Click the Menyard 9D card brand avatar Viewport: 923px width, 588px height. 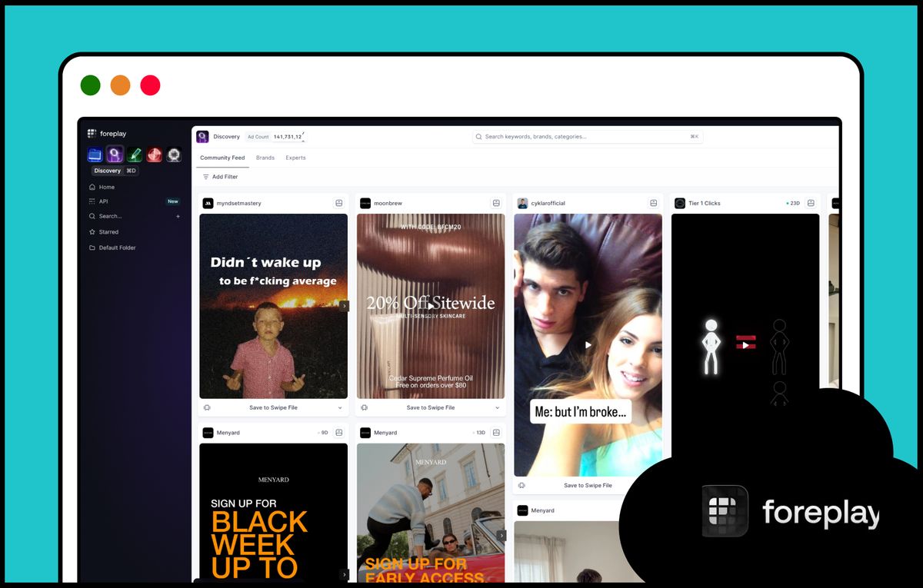(208, 433)
